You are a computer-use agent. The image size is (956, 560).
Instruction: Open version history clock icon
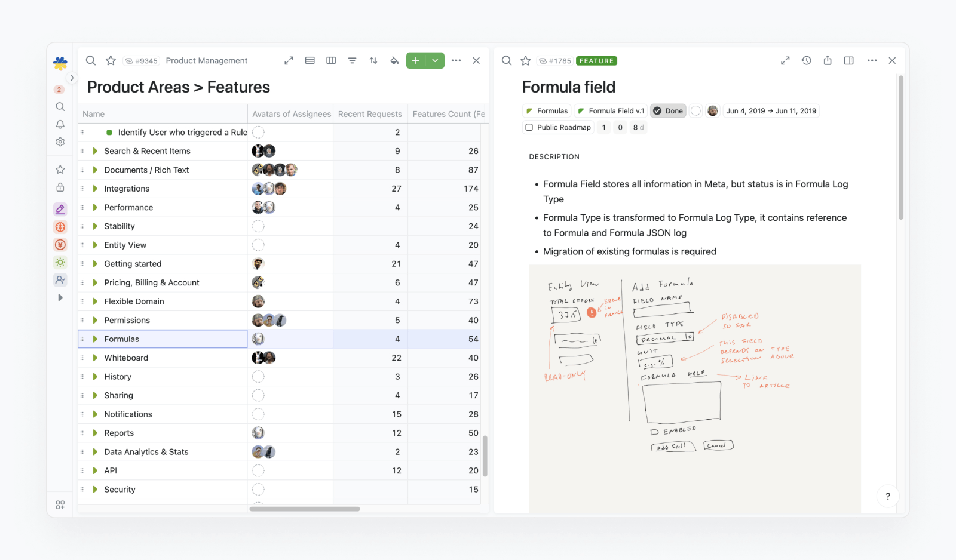click(x=806, y=61)
